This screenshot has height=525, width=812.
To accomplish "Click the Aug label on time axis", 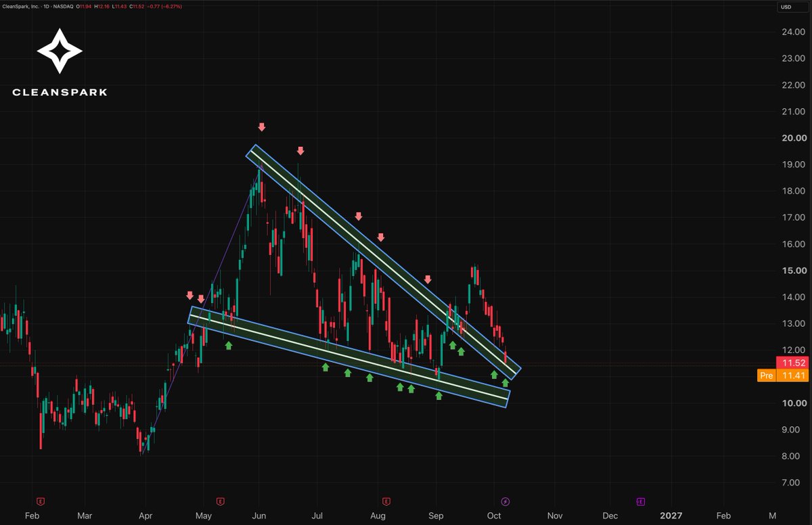I will (378, 516).
